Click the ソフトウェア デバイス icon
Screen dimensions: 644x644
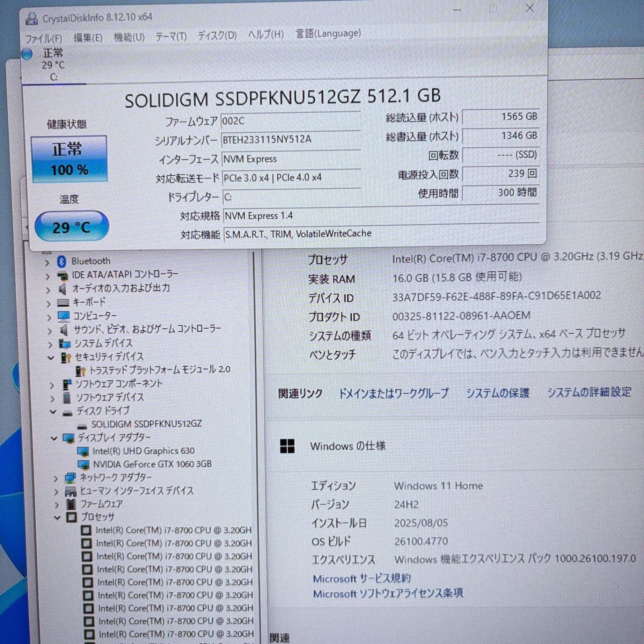pos(67,398)
